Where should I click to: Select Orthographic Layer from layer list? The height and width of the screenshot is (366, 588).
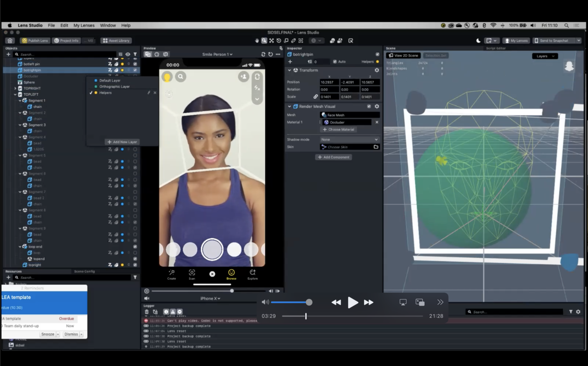click(x=114, y=87)
